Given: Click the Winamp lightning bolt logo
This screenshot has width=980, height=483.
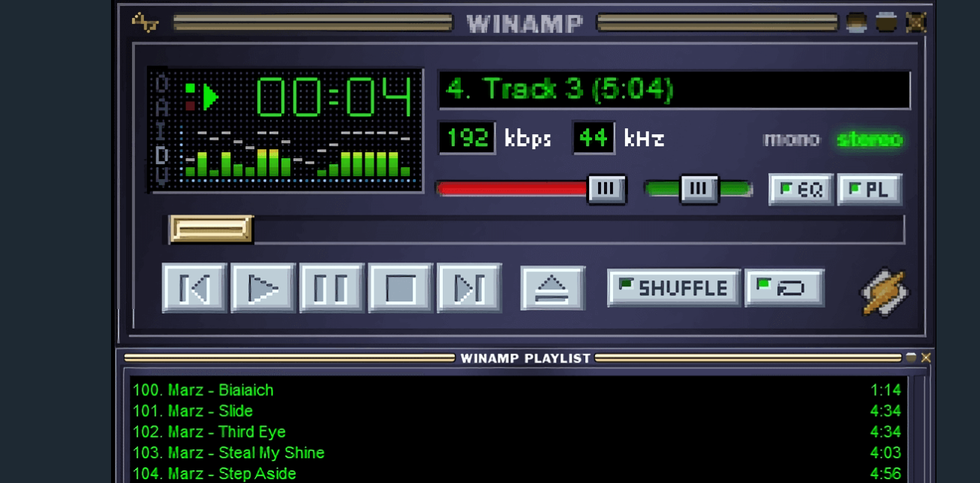Looking at the screenshot, I should pos(884,291).
